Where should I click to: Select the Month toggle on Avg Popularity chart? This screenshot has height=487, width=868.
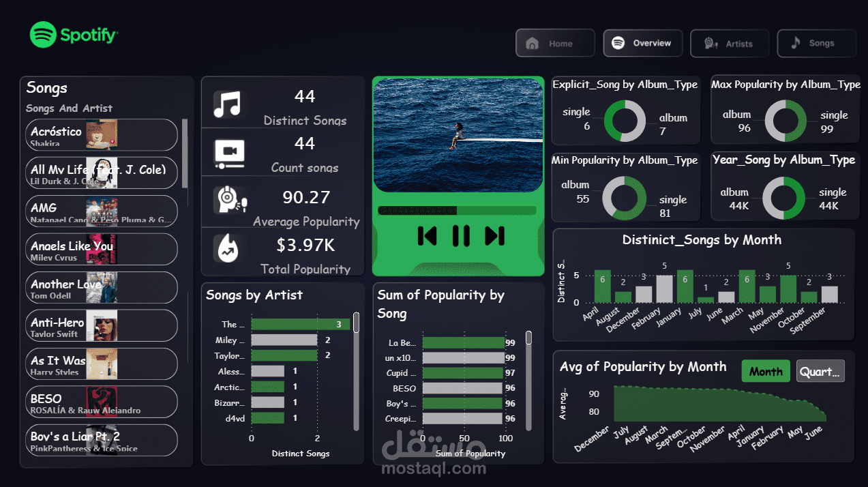(x=765, y=371)
